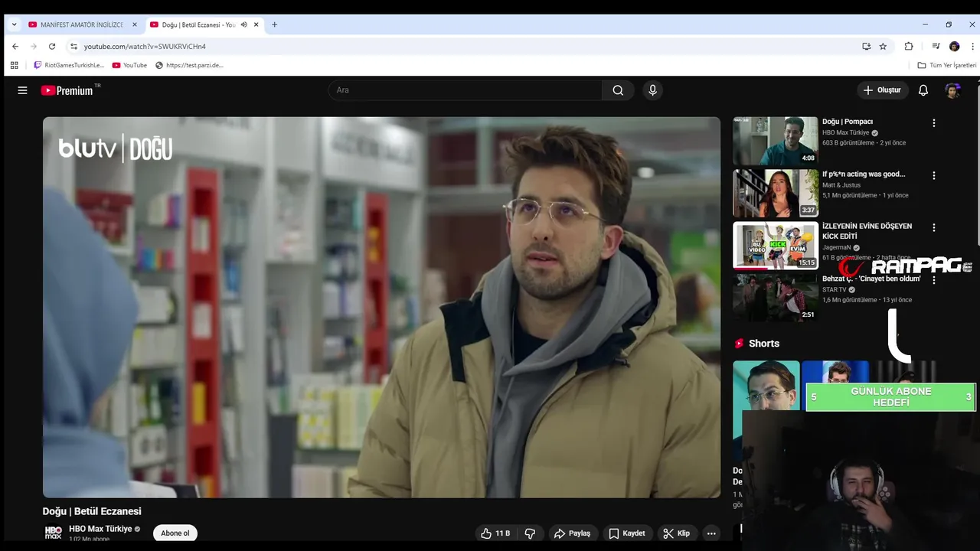Mute tab via speaker icon on Doğu tab
The width and height of the screenshot is (980, 551).
point(243,24)
